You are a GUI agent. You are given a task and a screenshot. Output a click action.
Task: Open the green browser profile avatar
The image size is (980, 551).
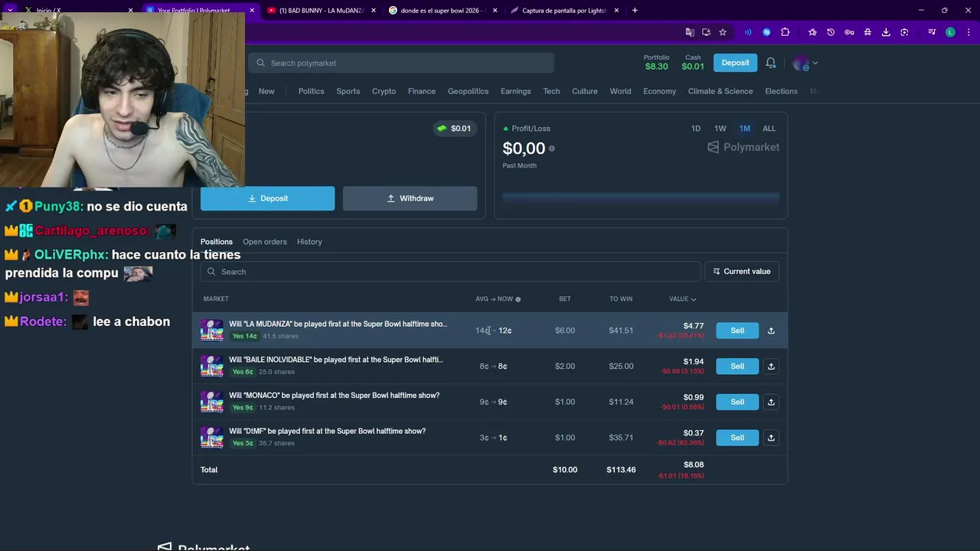pos(950,32)
